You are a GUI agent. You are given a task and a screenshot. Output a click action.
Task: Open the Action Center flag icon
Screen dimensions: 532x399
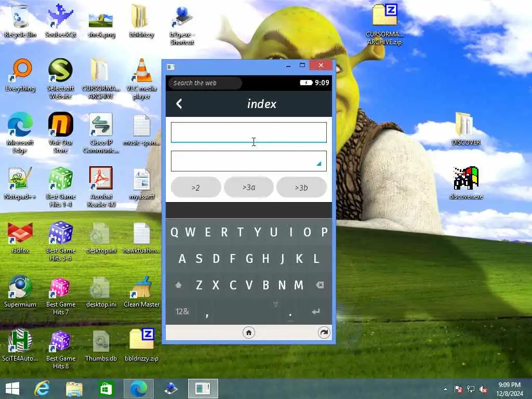pyautogui.click(x=458, y=389)
